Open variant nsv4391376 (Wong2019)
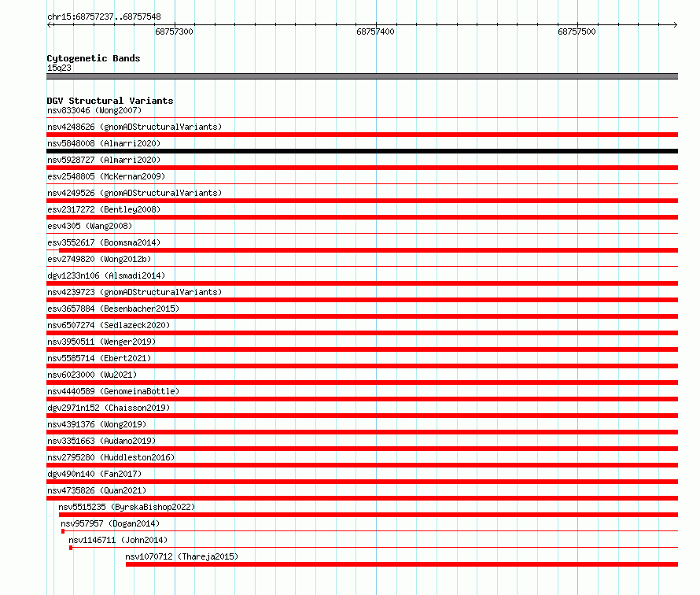 click(97, 424)
